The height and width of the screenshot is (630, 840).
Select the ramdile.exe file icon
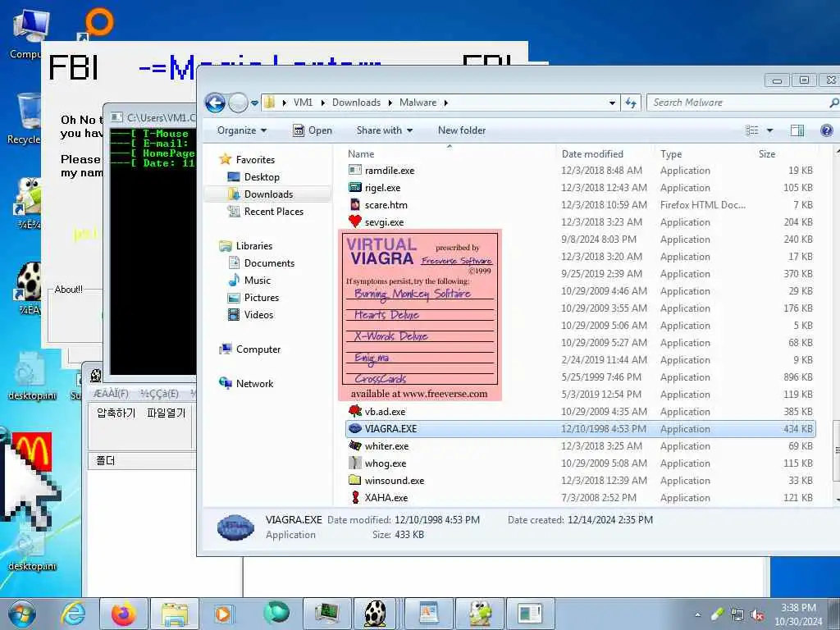coord(354,171)
